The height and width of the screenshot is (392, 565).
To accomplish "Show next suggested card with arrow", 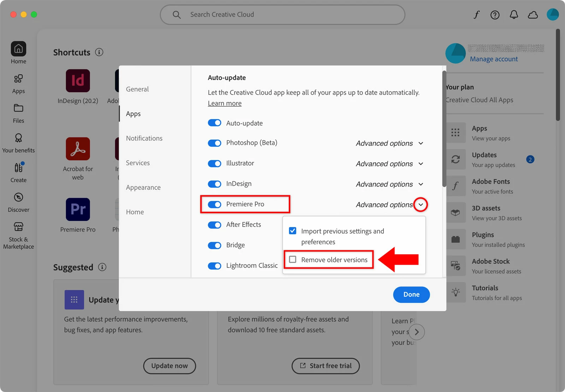I will click(417, 332).
